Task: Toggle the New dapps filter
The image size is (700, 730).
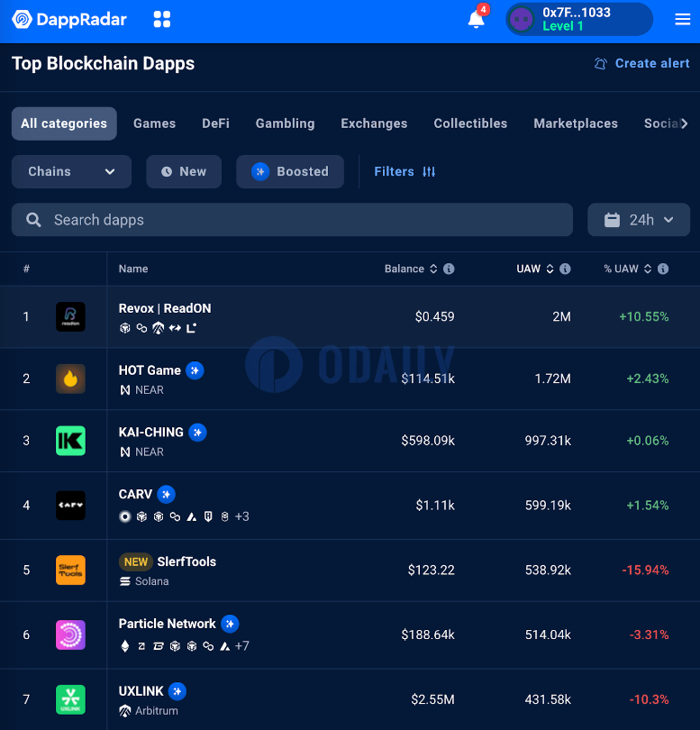Action: [x=184, y=172]
